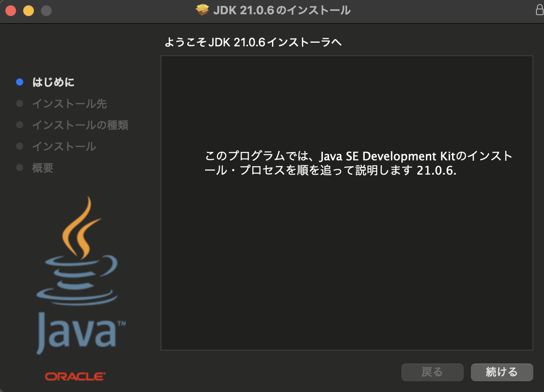Click the yellow minimize button
The height and width of the screenshot is (392, 544).
(x=29, y=10)
